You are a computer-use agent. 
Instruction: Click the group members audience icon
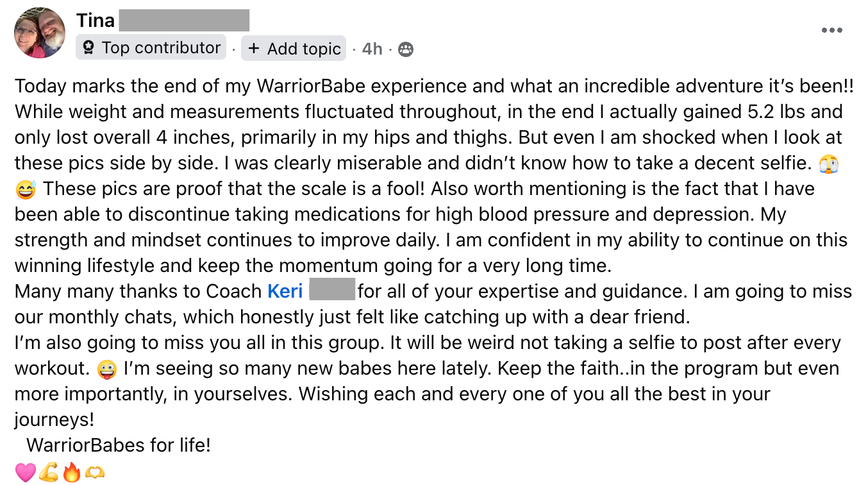[x=406, y=49]
